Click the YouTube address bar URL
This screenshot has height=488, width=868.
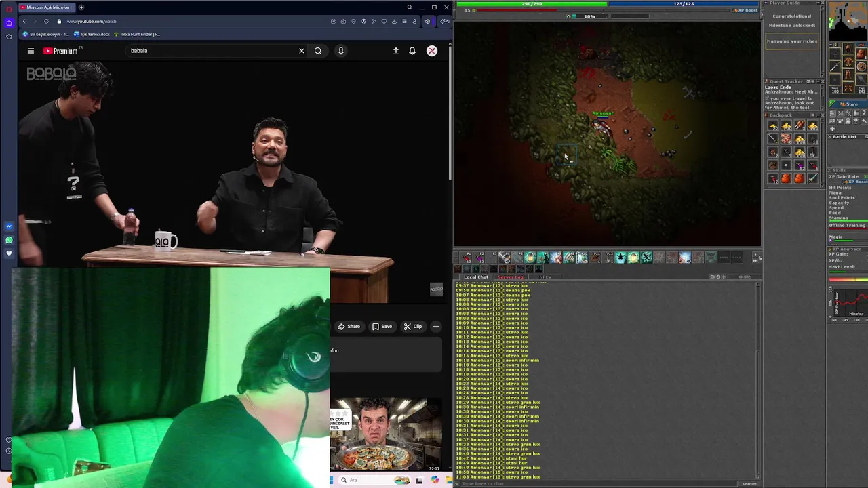point(92,21)
